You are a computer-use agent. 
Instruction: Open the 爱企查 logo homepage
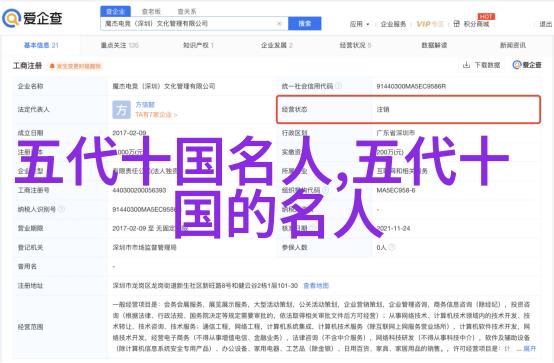pyautogui.click(x=33, y=18)
